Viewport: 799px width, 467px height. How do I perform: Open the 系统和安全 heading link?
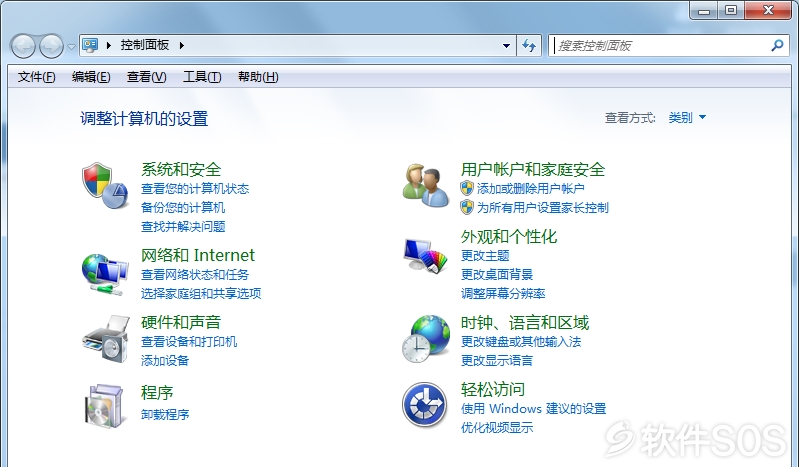181,169
